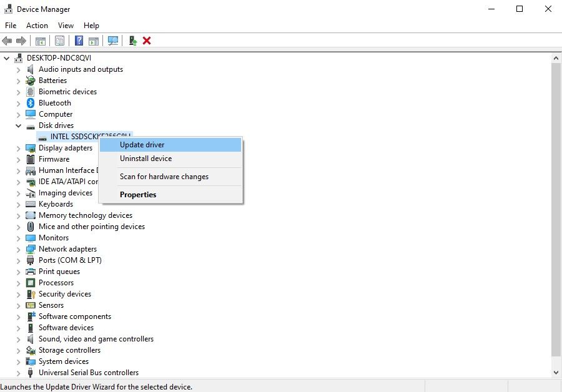Image resolution: width=562 pixels, height=392 pixels.
Task: Click the Audio inputs and outputs speaker icon
Action: click(x=31, y=69)
